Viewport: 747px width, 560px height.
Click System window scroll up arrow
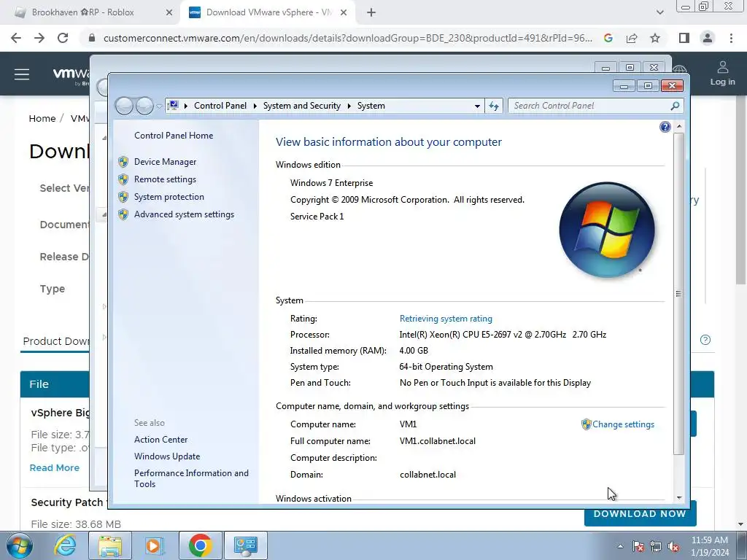pos(679,127)
